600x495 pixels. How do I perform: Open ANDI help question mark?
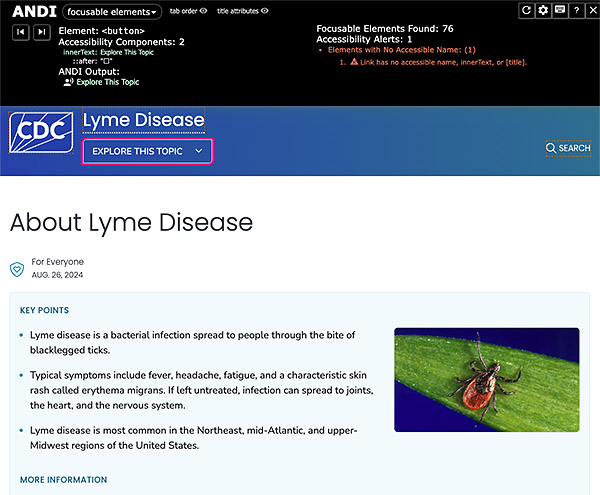[x=576, y=10]
